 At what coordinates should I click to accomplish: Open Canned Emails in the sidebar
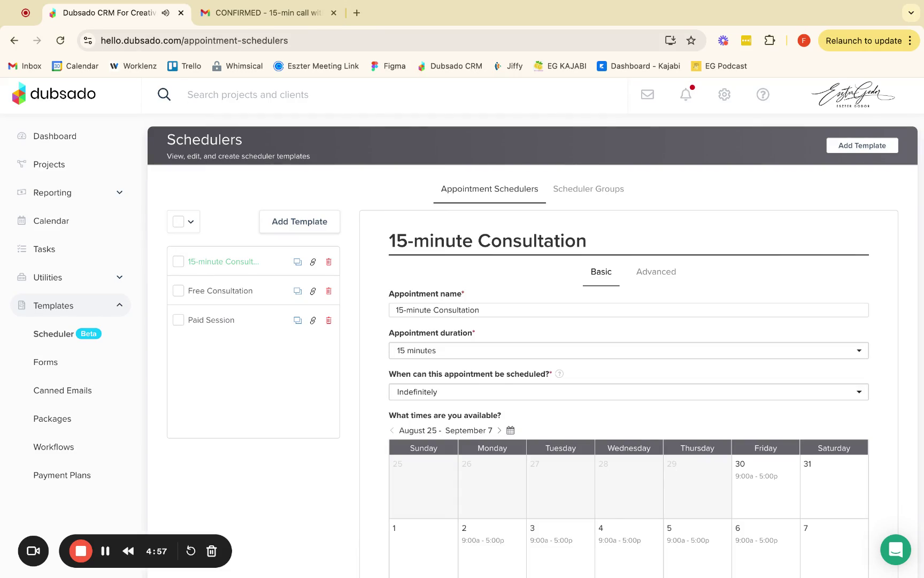coord(63,391)
